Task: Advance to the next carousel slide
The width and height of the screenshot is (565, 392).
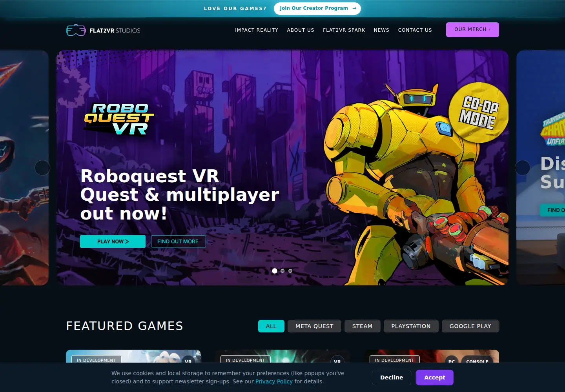Action: pos(523,168)
